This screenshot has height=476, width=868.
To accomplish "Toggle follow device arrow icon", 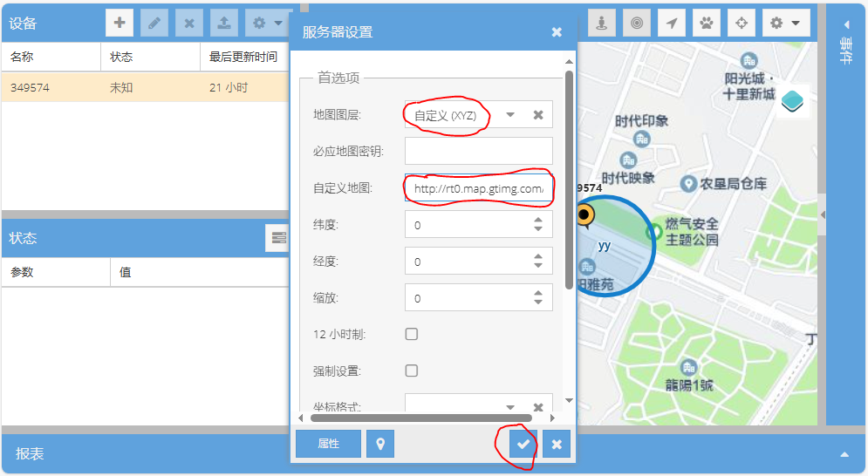I will coord(672,24).
